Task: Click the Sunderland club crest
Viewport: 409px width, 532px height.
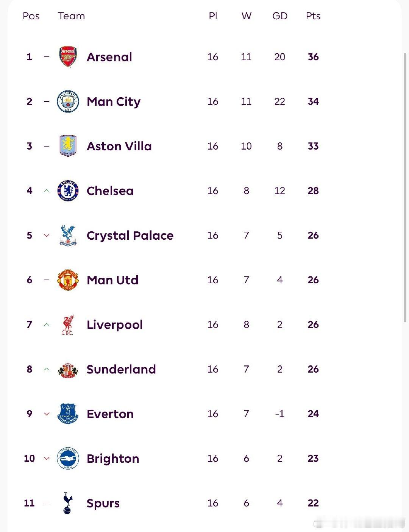Action: (68, 370)
